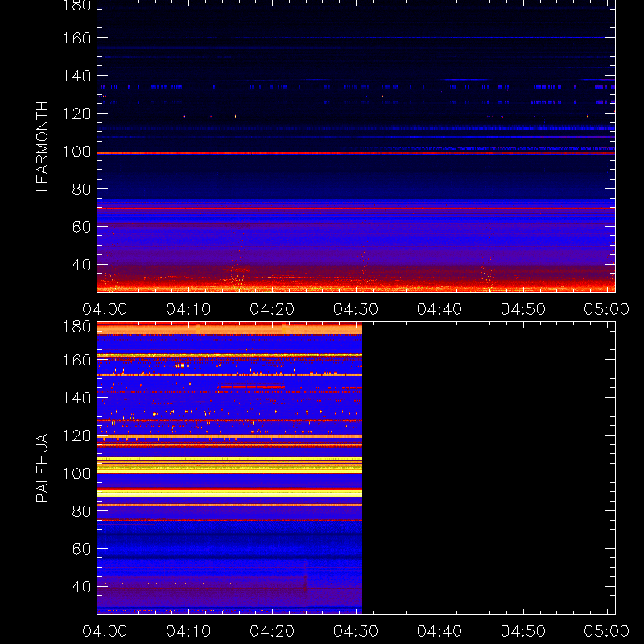Click 04:20 time label under PALEHUA plot
644x644 pixels.
272,631
